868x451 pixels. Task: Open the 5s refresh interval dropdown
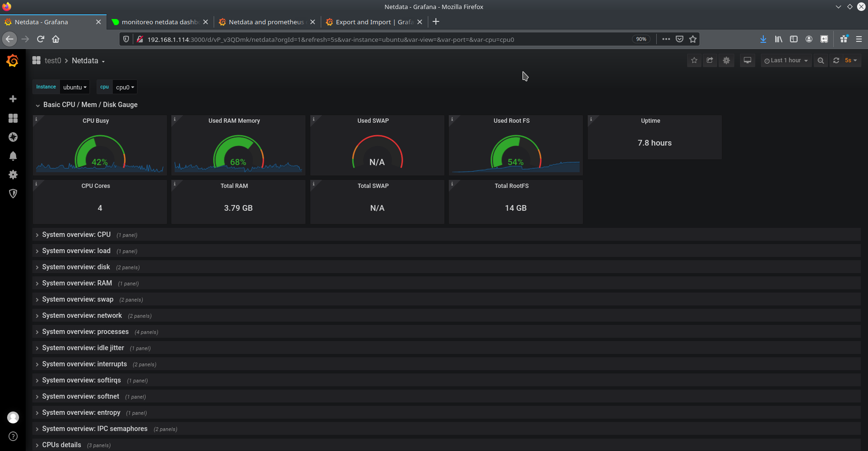[x=851, y=60]
